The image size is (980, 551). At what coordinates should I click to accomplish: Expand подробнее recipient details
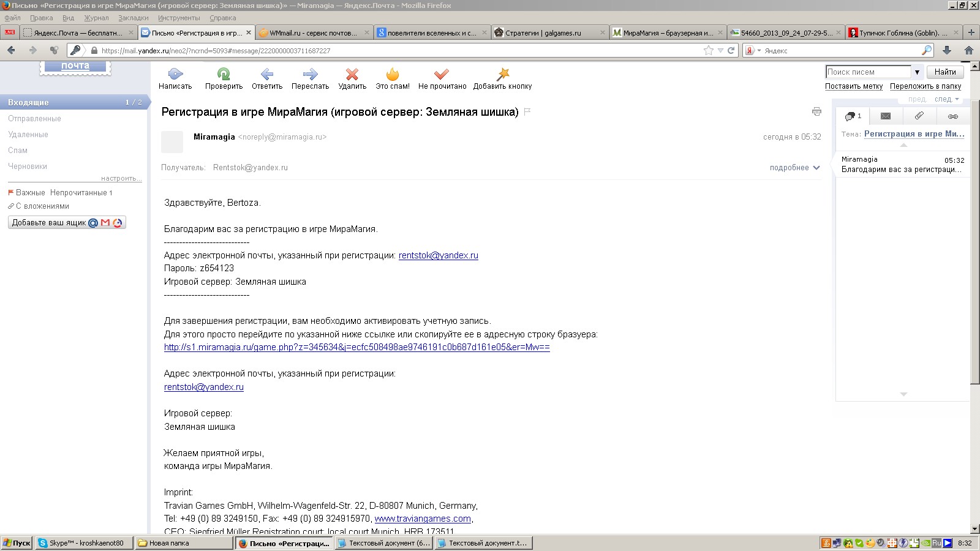(x=794, y=168)
